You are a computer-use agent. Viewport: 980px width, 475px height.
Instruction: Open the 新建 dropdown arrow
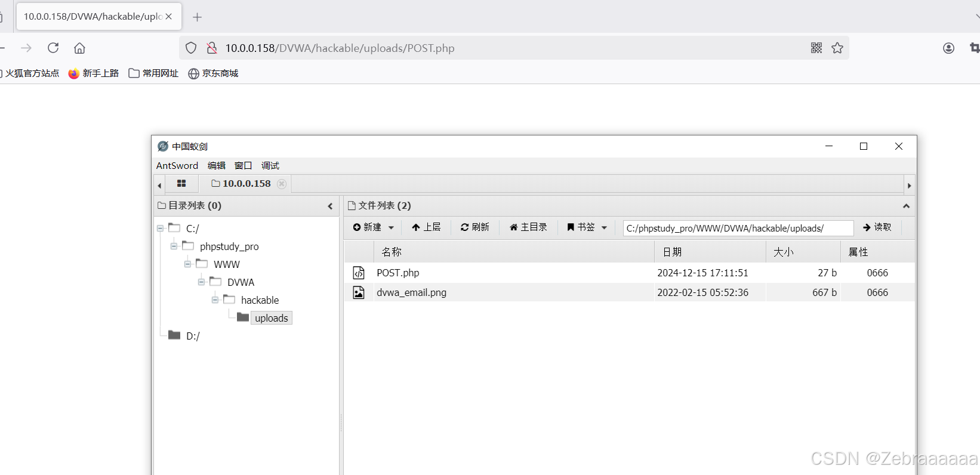point(391,227)
